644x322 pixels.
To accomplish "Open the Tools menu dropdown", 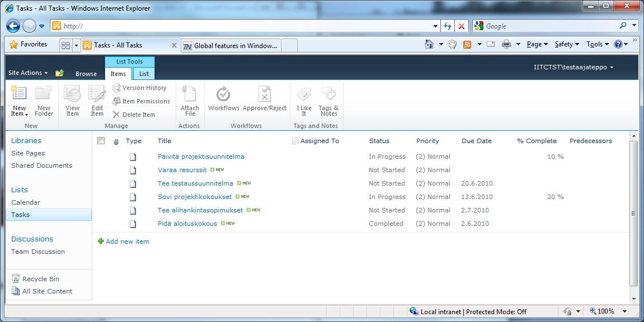I will [x=597, y=44].
